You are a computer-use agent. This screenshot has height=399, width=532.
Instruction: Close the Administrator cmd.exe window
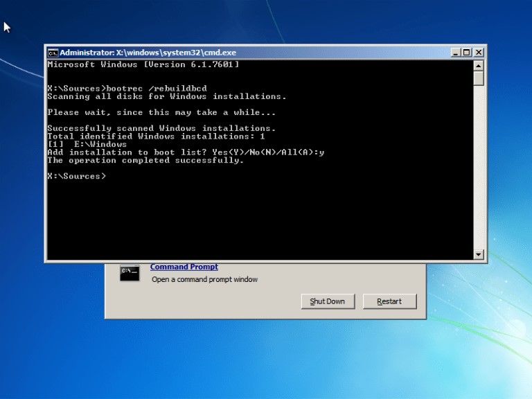pyautogui.click(x=479, y=53)
